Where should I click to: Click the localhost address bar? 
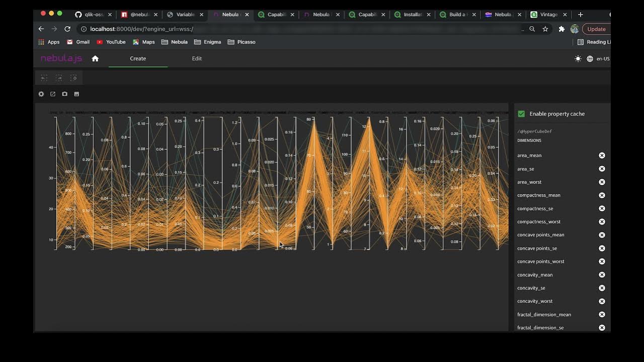coord(302,29)
